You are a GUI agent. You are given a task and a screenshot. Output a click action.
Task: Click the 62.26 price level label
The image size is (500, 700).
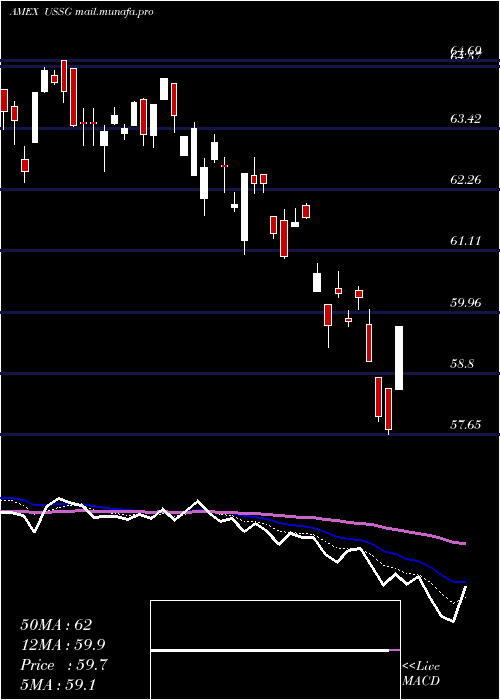click(466, 180)
